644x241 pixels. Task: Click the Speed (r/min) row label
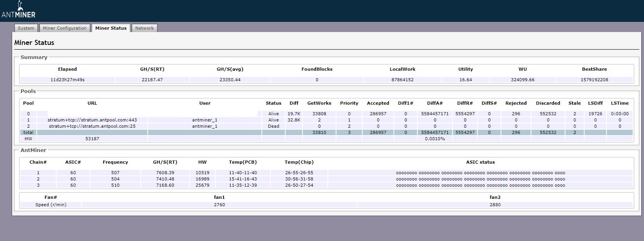(x=51, y=205)
